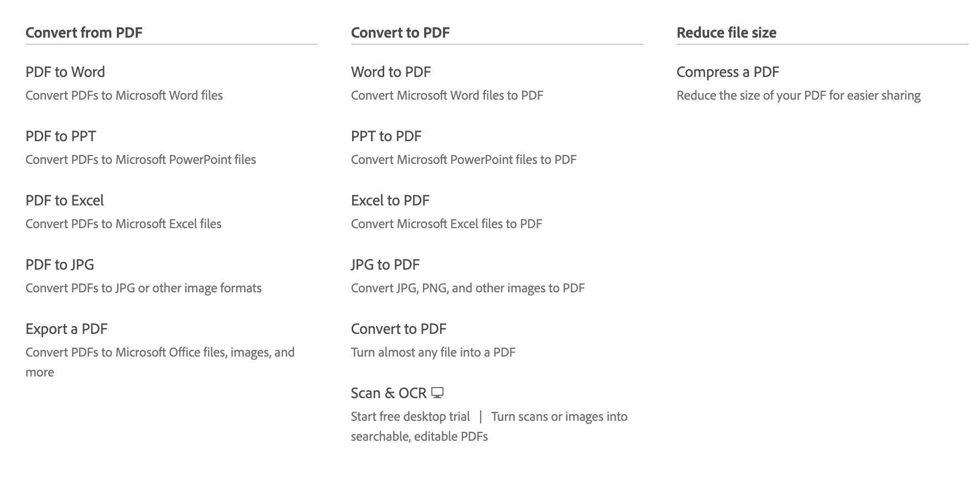The image size is (980, 495).
Task: Click 'Turn almost any file into a PDF' text
Action: click(x=433, y=352)
